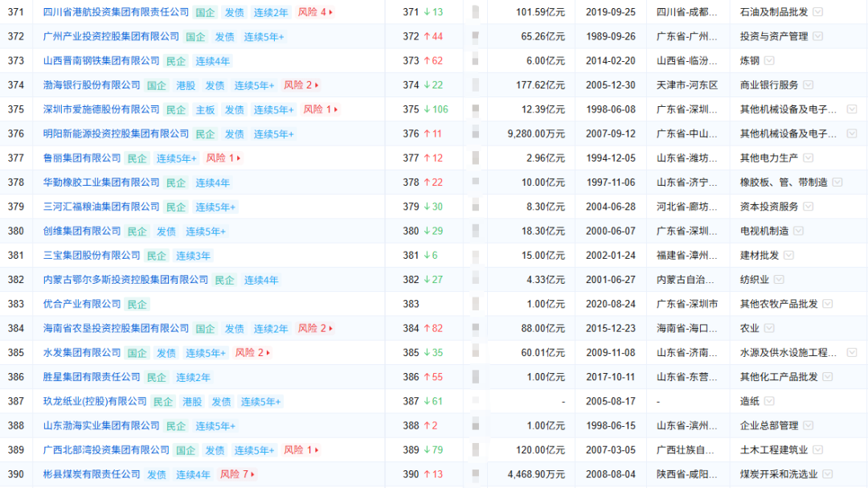This screenshot has height=488, width=868.
Task: Select 国企 tag for 广州产业投资控股集团
Action: pyautogui.click(x=195, y=36)
